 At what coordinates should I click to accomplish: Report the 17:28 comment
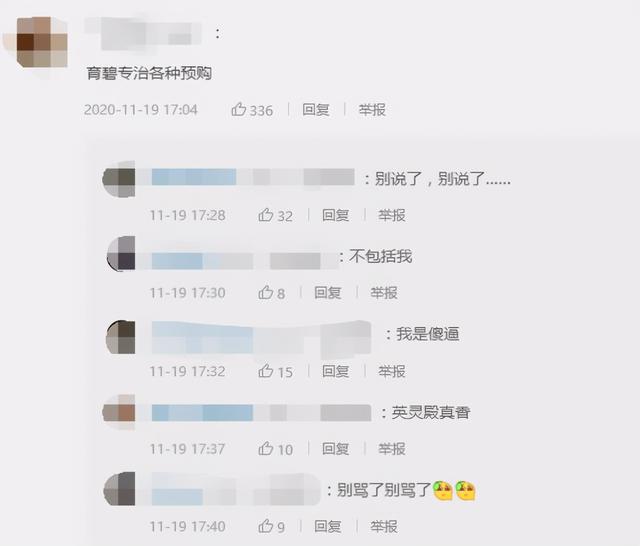[391, 215]
